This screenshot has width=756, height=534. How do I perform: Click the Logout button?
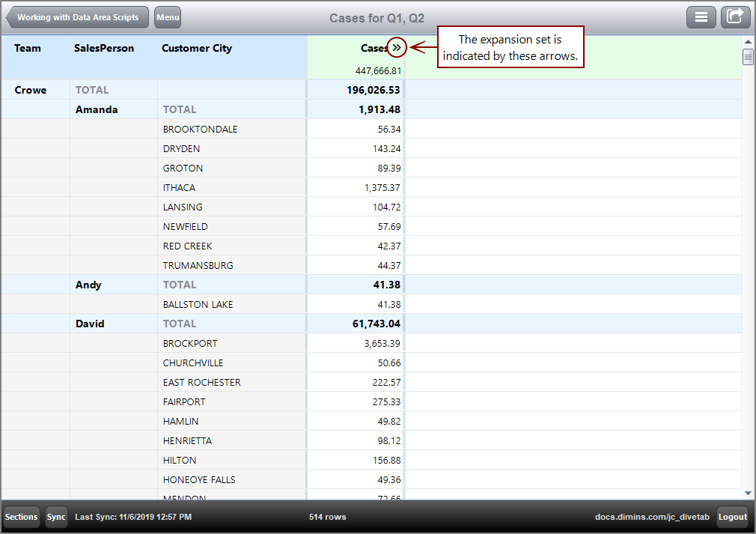click(732, 517)
